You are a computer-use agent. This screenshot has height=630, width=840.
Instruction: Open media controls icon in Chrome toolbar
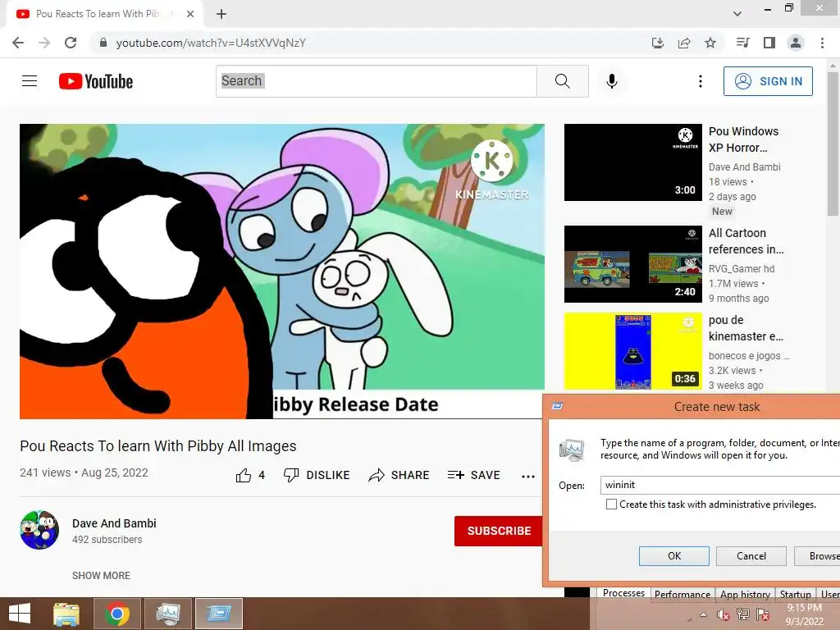tap(743, 43)
